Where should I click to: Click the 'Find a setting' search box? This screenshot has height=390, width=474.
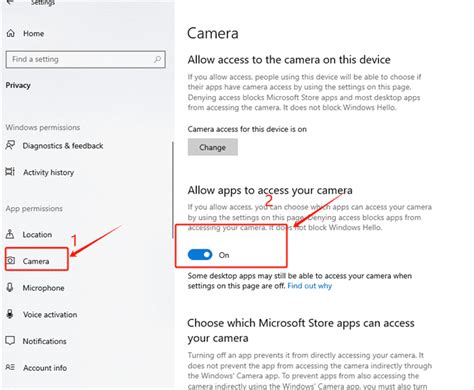coord(86,59)
